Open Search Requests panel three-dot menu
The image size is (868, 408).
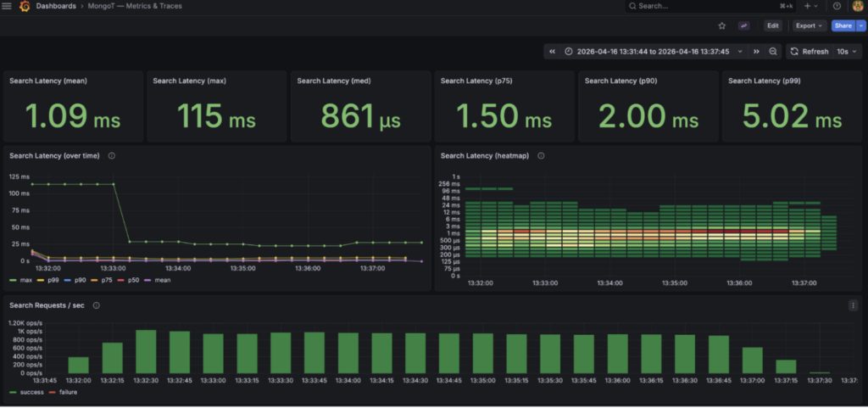coord(853,305)
